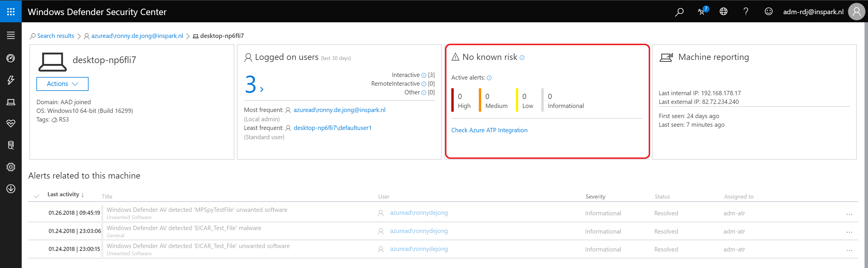Open desktop-np6fli7\defaultuser1 user link
The height and width of the screenshot is (268, 868).
[332, 128]
